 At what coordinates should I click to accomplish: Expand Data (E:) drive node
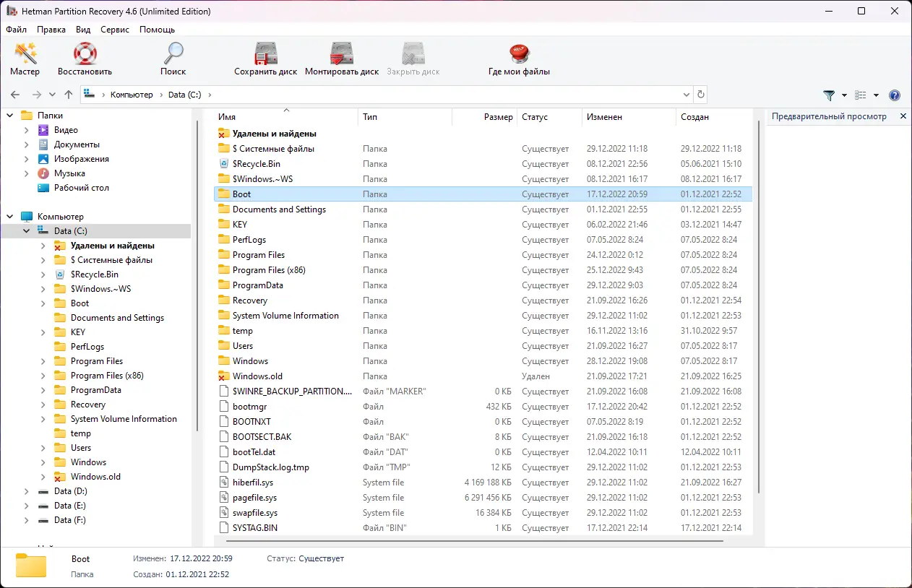[x=27, y=506]
